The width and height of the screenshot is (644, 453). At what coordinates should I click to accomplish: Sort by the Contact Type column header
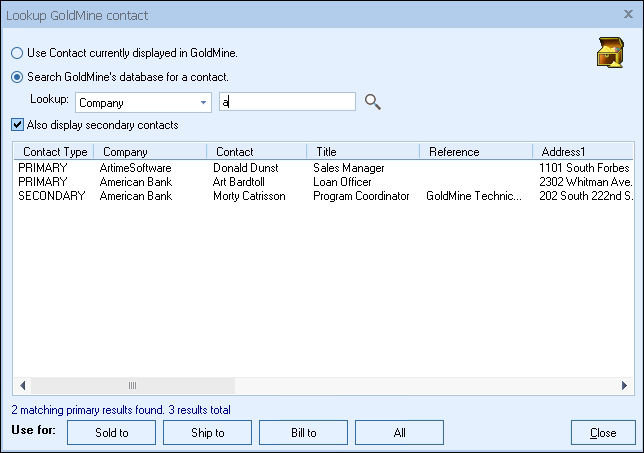[x=55, y=152]
